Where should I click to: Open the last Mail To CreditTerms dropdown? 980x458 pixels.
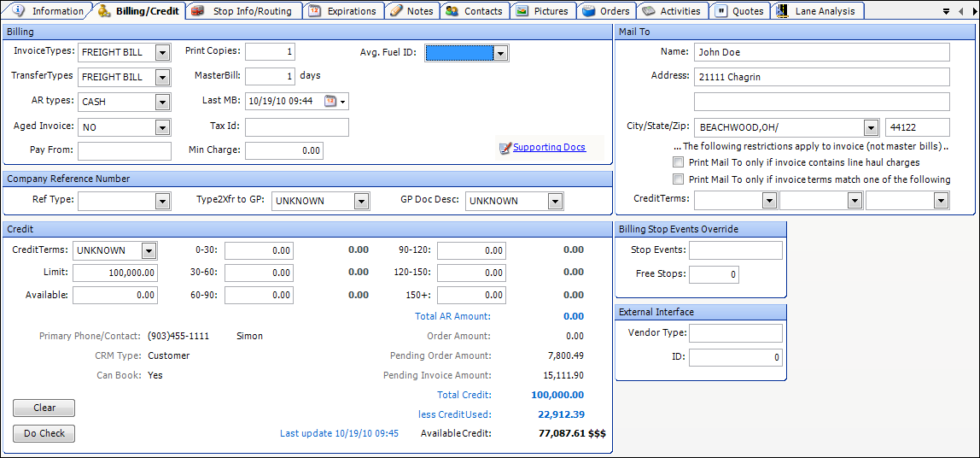click(x=941, y=200)
